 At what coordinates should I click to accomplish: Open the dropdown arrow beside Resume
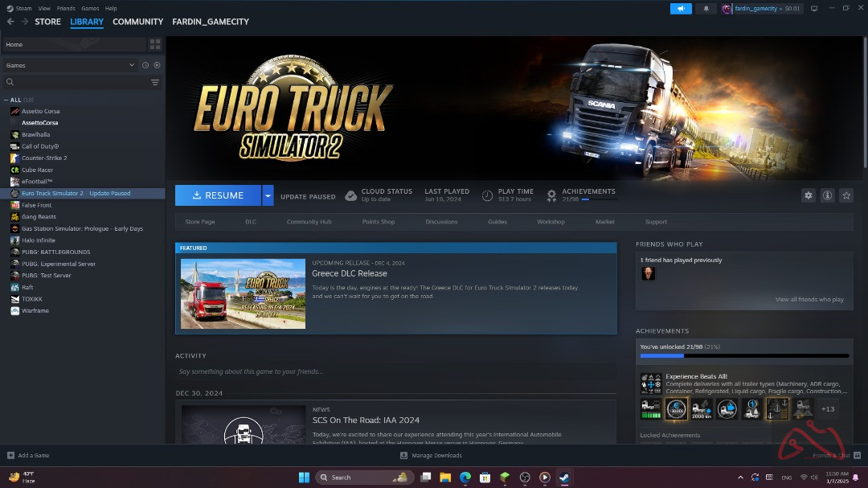268,195
